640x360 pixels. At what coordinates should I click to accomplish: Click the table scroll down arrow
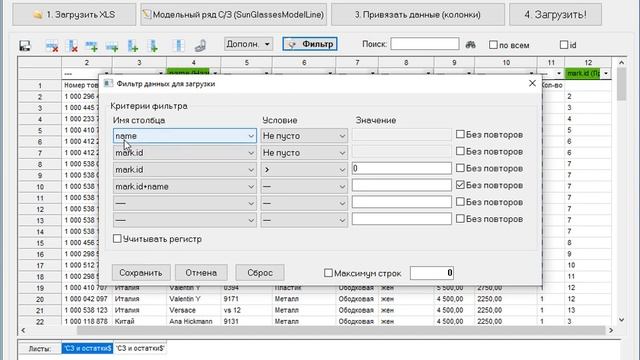click(x=621, y=320)
